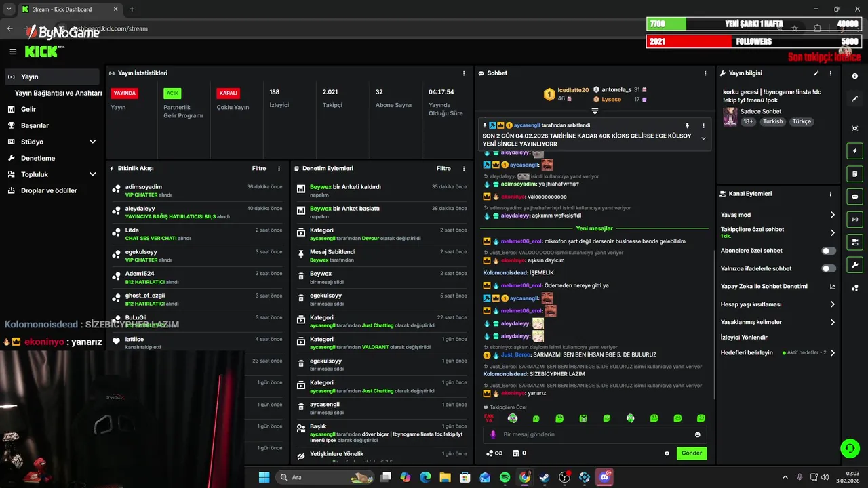
Task: Open AI chat moderation external link icon
Action: coord(832,287)
